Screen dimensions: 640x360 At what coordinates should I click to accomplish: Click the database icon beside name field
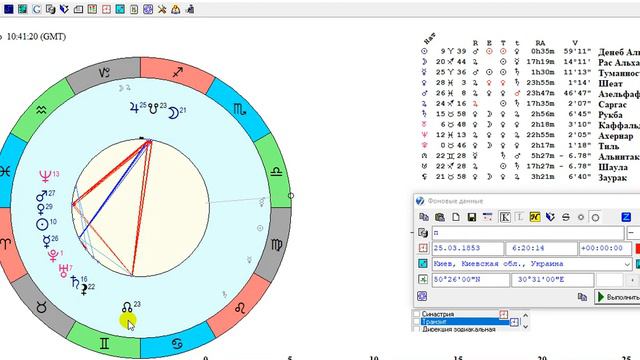tap(423, 233)
